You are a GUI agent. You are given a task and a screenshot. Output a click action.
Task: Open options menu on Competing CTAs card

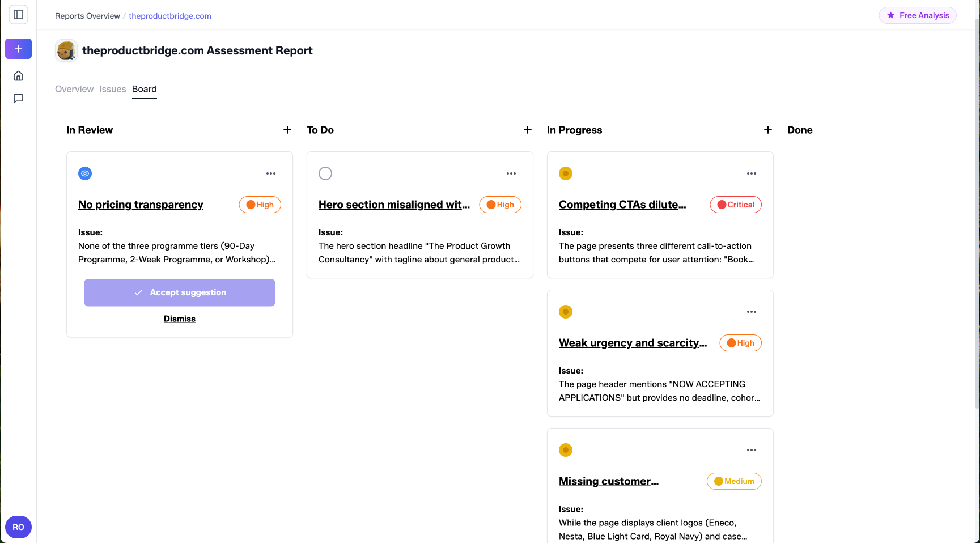[752, 173]
